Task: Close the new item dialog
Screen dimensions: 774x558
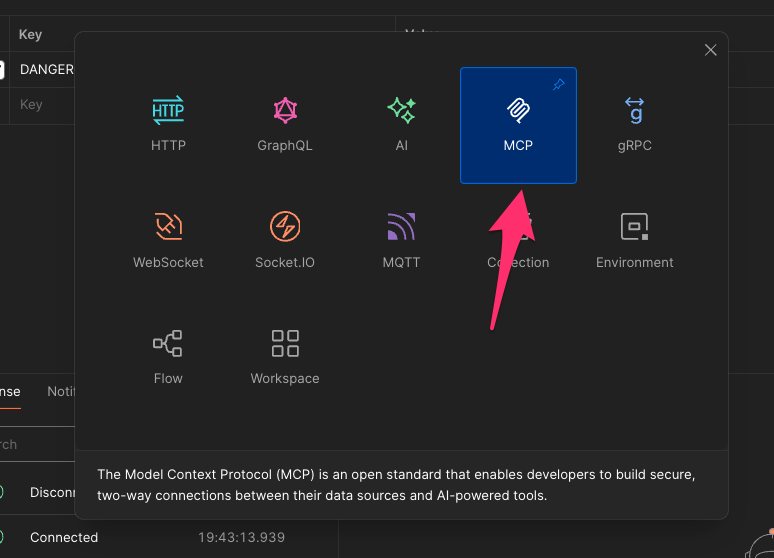Action: pyautogui.click(x=710, y=50)
